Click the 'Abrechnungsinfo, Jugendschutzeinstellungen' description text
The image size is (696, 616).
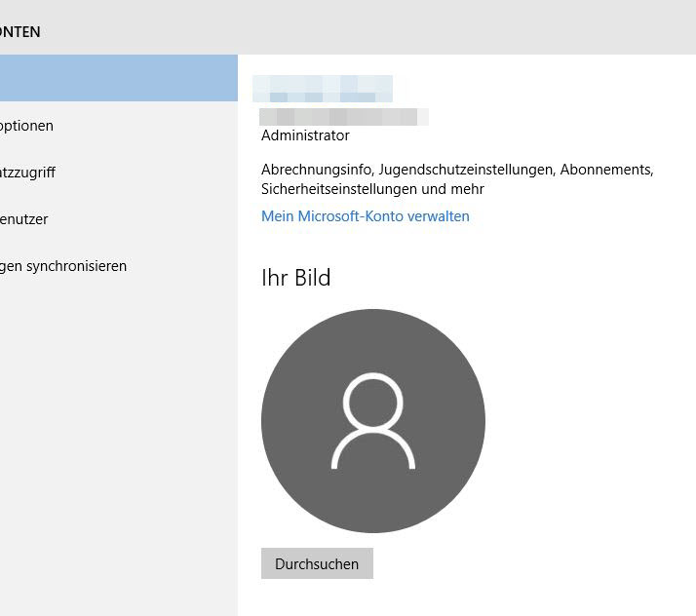457,179
